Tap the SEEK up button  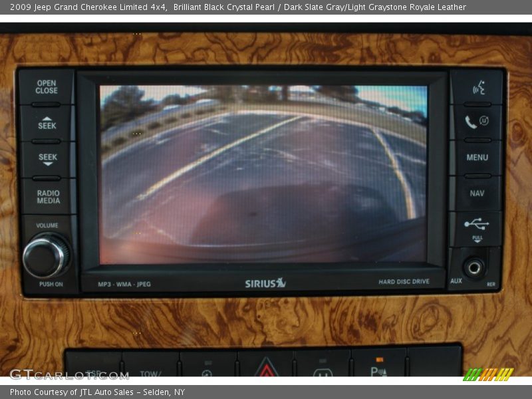click(x=47, y=124)
